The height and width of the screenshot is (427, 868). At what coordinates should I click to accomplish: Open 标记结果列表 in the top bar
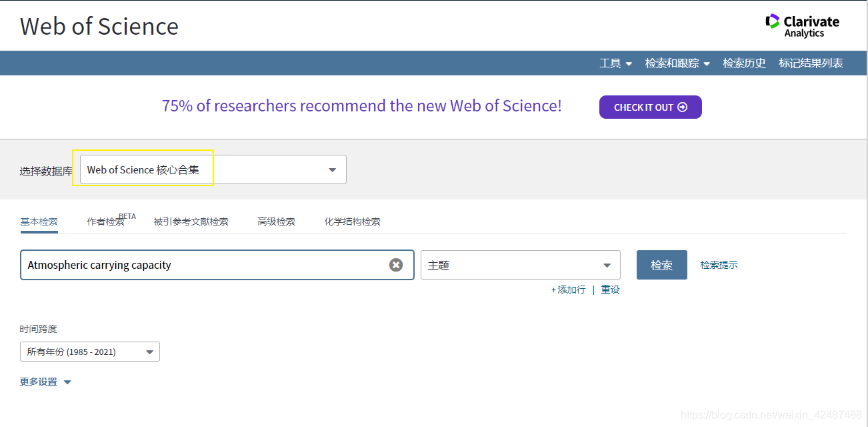[811, 63]
